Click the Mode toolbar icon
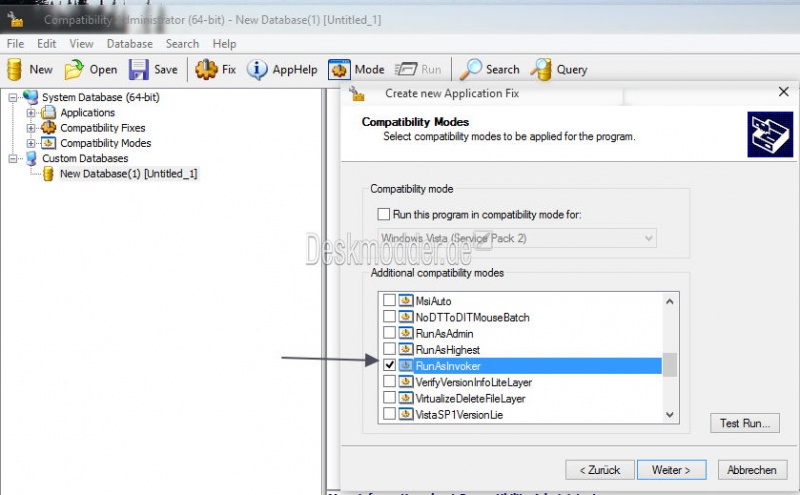The image size is (800, 495). click(x=339, y=69)
